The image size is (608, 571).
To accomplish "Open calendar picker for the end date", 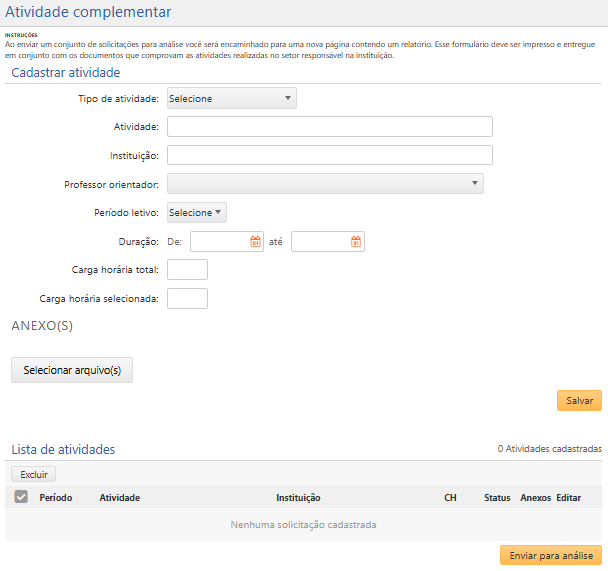I will click(x=356, y=242).
